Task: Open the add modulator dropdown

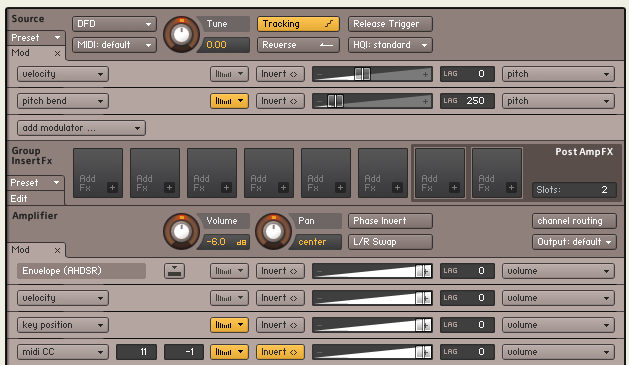Action: [x=81, y=128]
